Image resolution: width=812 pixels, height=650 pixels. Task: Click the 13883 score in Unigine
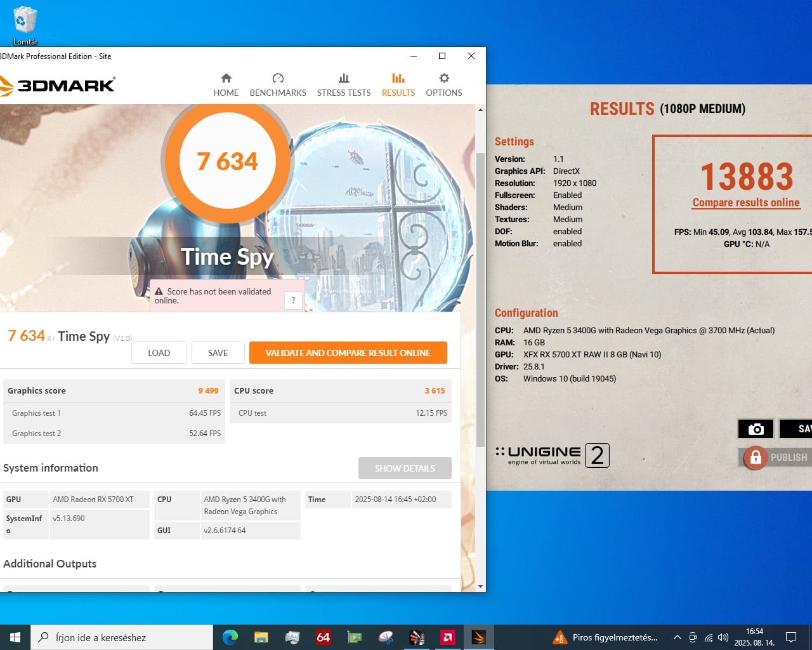[747, 176]
